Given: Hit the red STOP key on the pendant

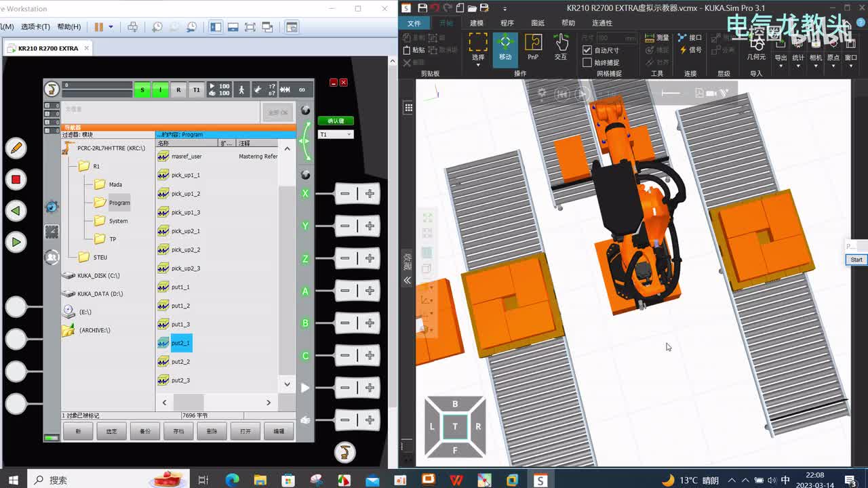Looking at the screenshot, I should point(16,180).
